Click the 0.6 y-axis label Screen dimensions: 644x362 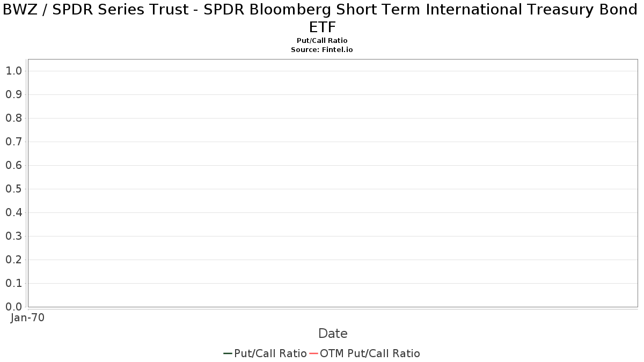coord(13,165)
